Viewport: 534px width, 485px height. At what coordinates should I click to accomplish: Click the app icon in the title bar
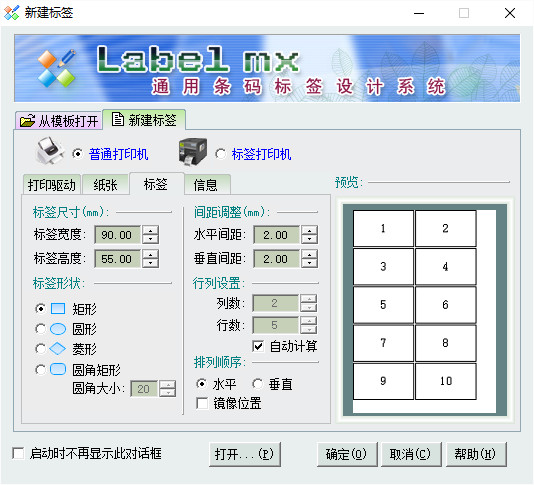(12, 13)
